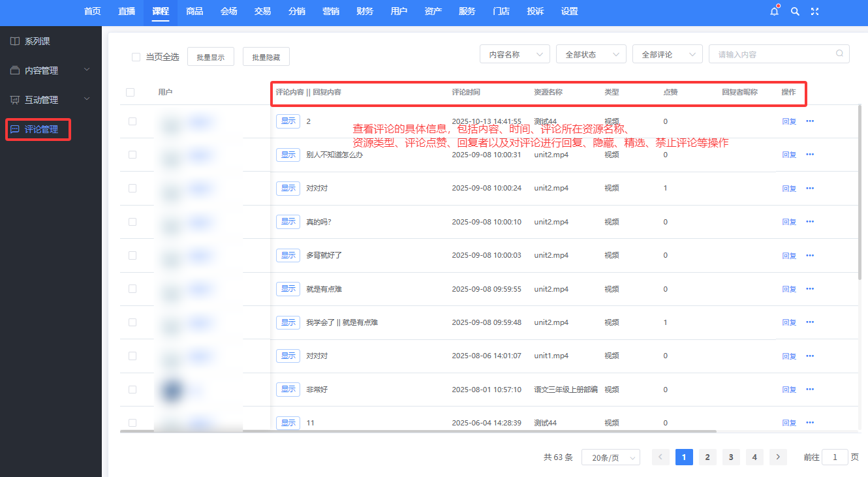
Task: Open the notification bell icon
Action: pyautogui.click(x=775, y=11)
